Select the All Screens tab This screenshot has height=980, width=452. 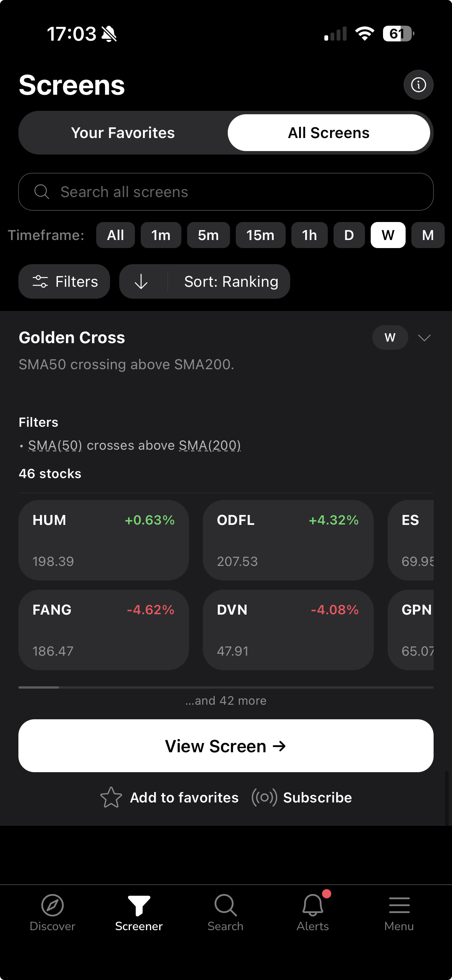coord(329,133)
